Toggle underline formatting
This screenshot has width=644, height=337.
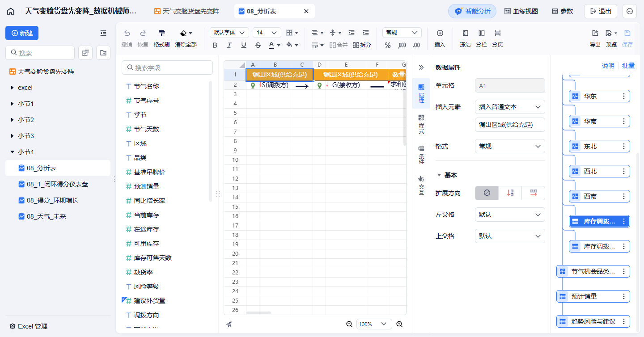point(244,45)
